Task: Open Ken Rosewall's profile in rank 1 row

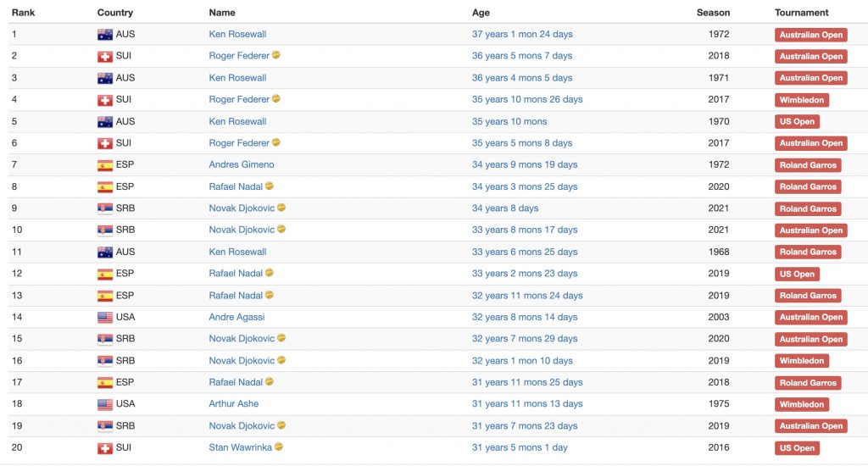Action: tap(237, 34)
